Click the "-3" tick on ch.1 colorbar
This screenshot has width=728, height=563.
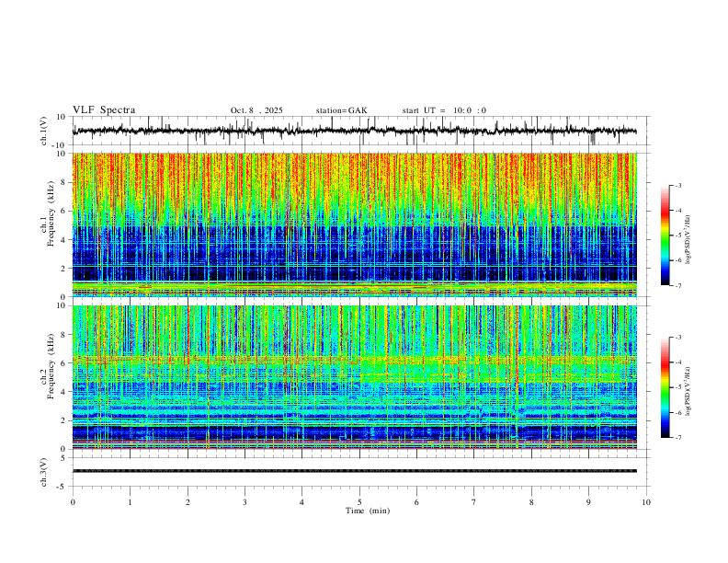click(677, 185)
